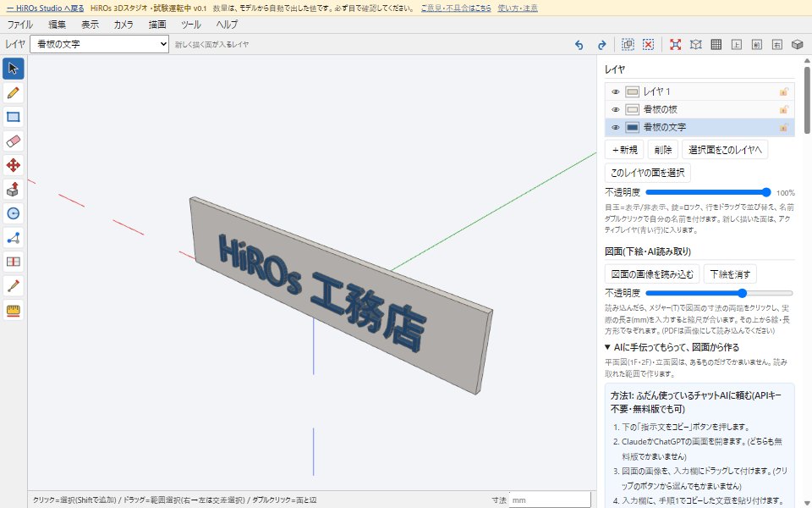The image size is (812, 508).
Task: Switch to right view (右)
Action: [776, 45]
